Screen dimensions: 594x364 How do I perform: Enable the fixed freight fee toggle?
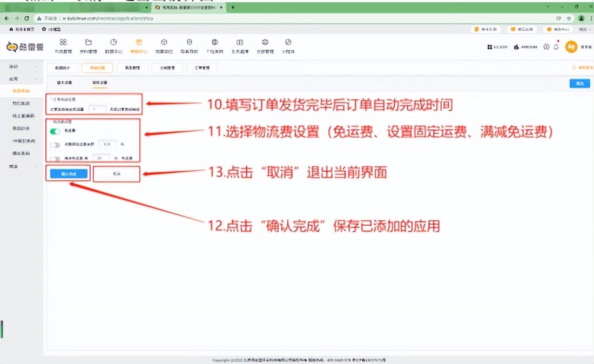pos(55,145)
